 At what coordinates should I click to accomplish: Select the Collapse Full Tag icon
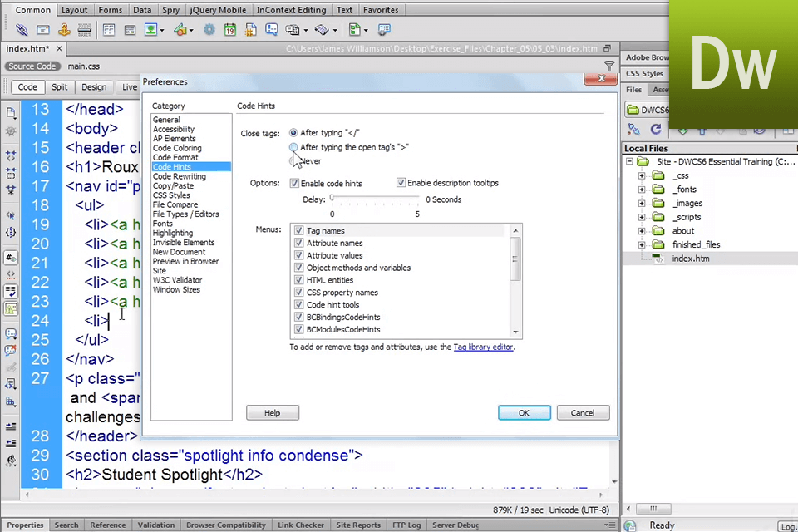[11, 157]
